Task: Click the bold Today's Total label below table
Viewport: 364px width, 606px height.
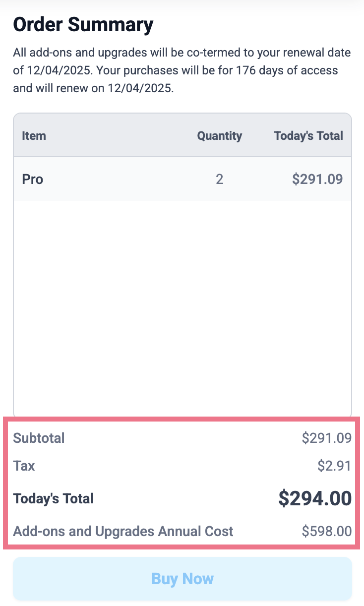Action: coord(53,498)
